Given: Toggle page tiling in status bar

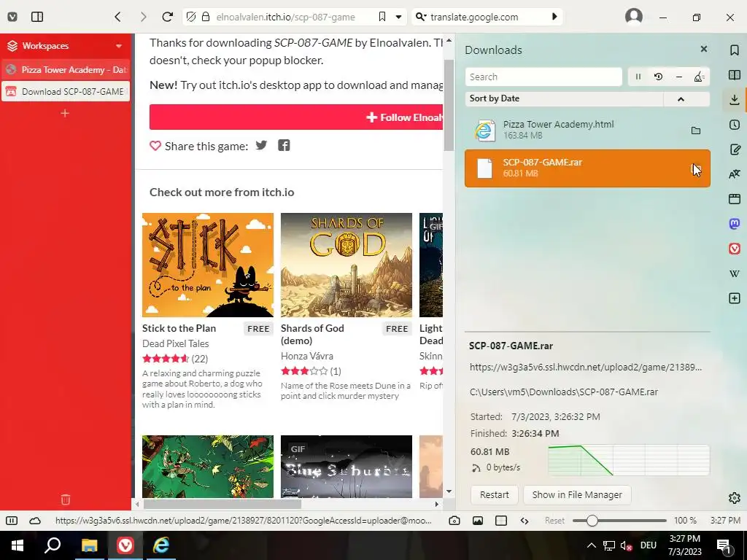Looking at the screenshot, I should pyautogui.click(x=500, y=521).
